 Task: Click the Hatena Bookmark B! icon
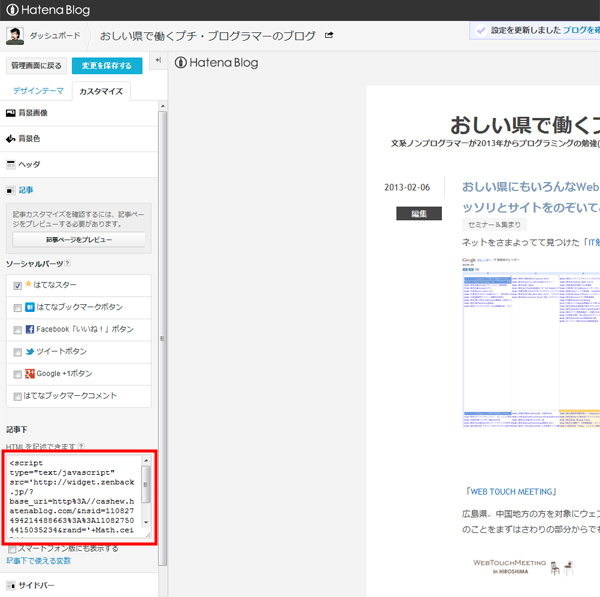coord(29,307)
